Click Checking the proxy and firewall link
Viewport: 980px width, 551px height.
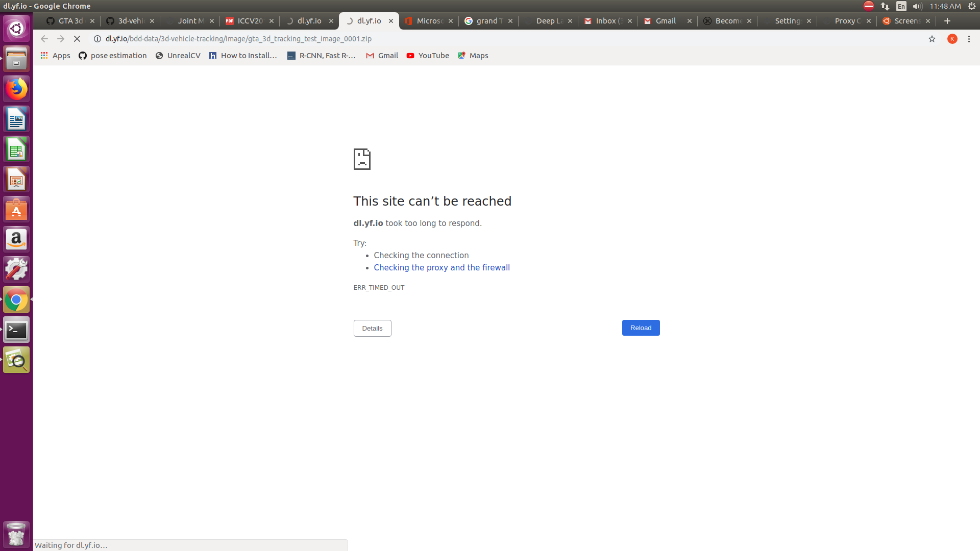pos(442,268)
